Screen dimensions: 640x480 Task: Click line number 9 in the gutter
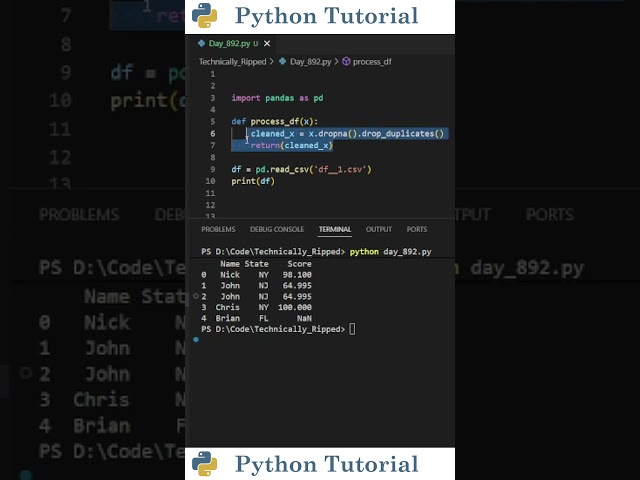[213, 169]
